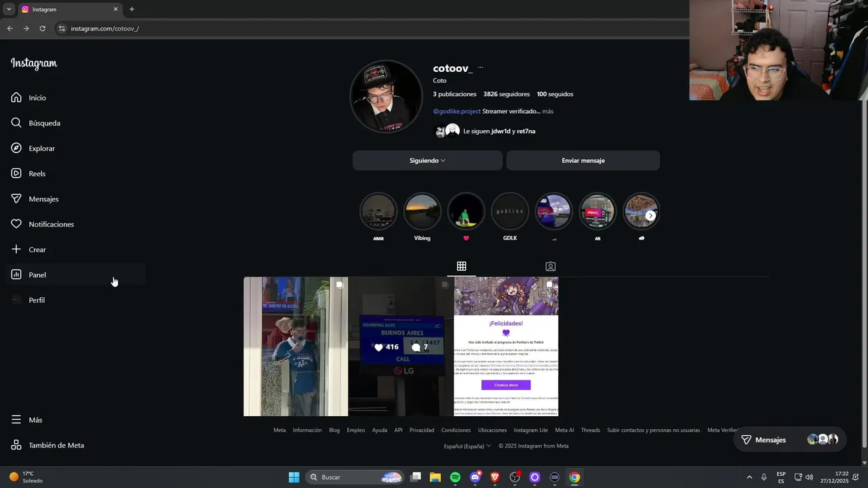Viewport: 868px width, 488px height.
Task: Show hidden system tray icons chevron
Action: [x=749, y=477]
